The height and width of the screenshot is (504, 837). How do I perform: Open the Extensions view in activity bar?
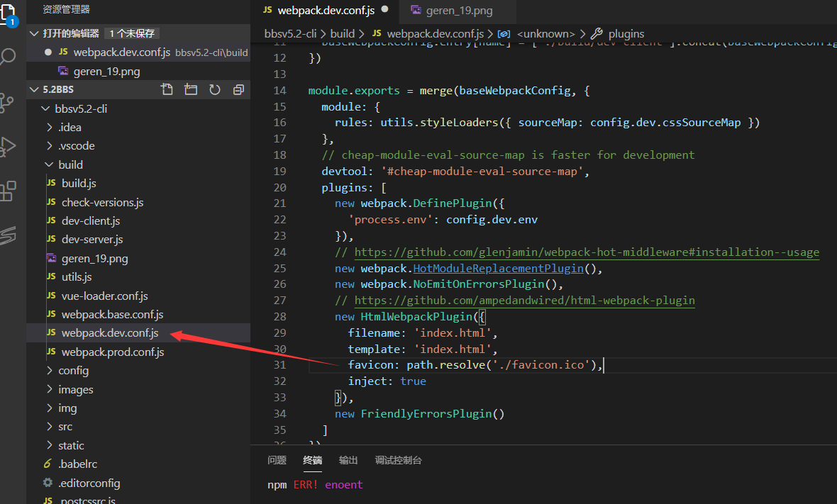(8, 191)
